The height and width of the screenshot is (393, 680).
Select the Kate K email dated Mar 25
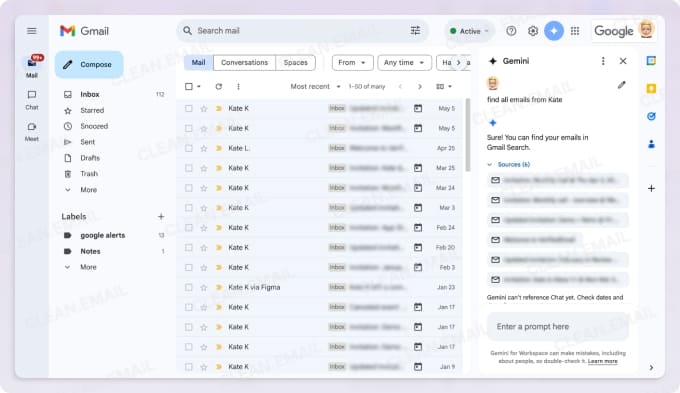[189, 168]
